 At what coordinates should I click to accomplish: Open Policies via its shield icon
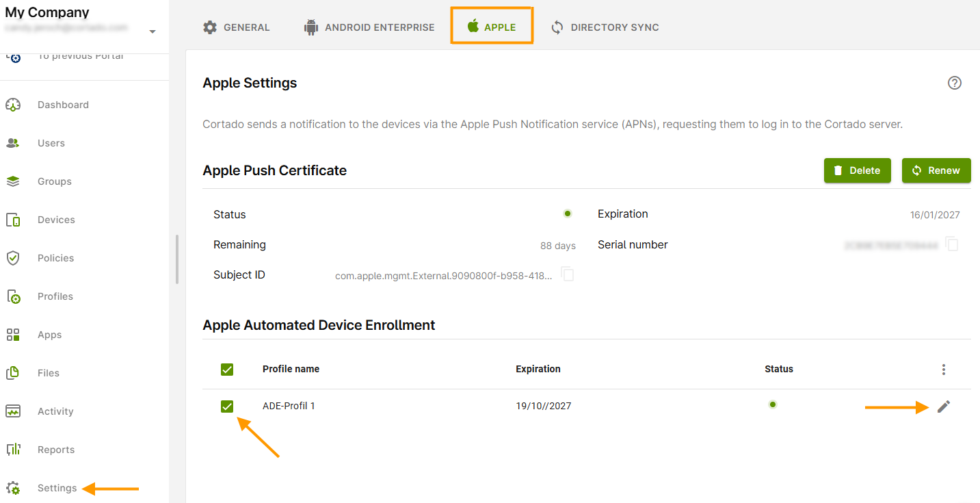13,258
